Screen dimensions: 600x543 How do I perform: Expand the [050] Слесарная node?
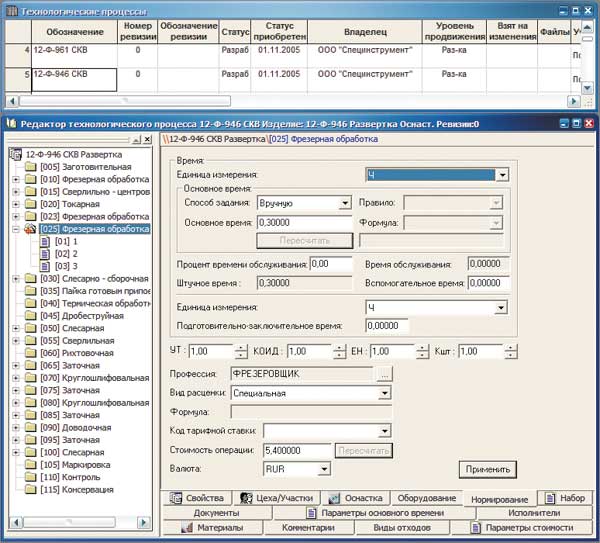16,328
